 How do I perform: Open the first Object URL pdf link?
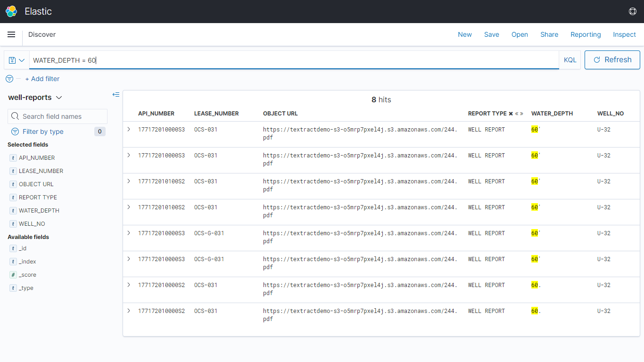click(x=360, y=133)
